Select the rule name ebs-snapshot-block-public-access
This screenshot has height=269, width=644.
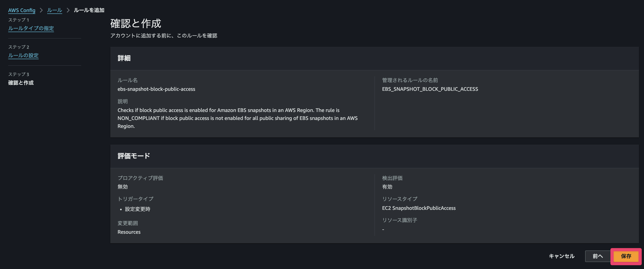(157, 89)
